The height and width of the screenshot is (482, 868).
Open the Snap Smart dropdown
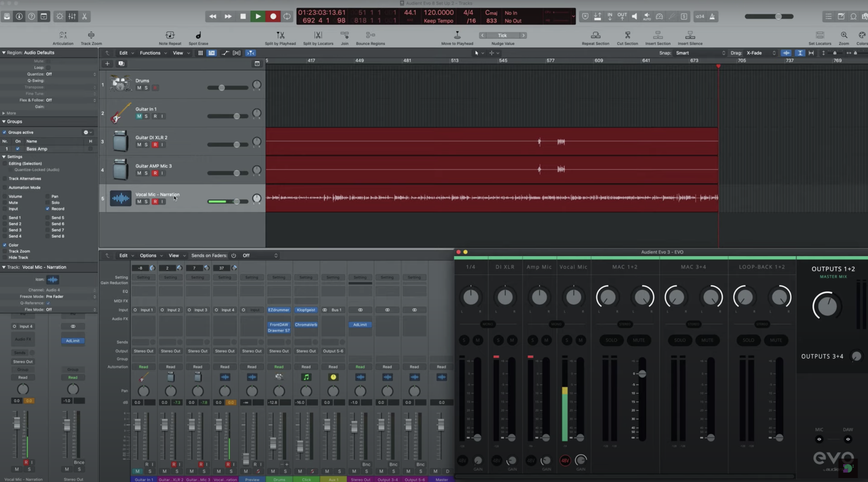[700, 53]
